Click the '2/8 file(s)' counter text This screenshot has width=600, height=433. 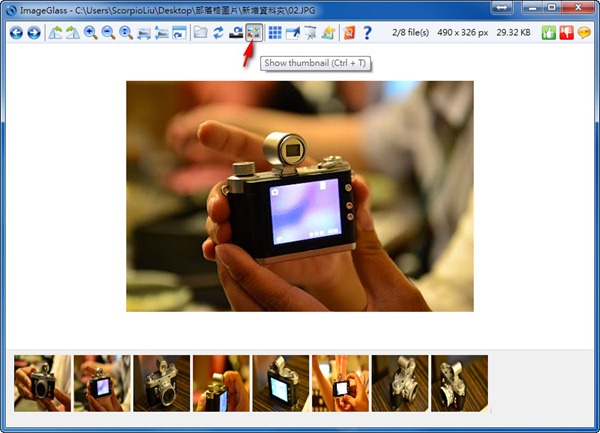click(410, 33)
